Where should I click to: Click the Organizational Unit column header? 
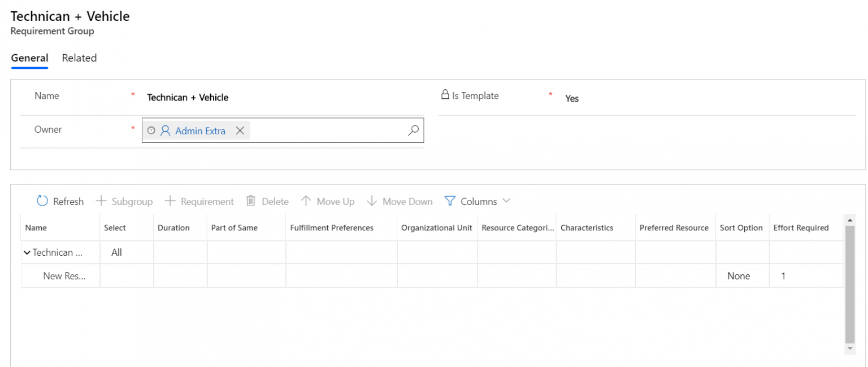pyautogui.click(x=437, y=228)
